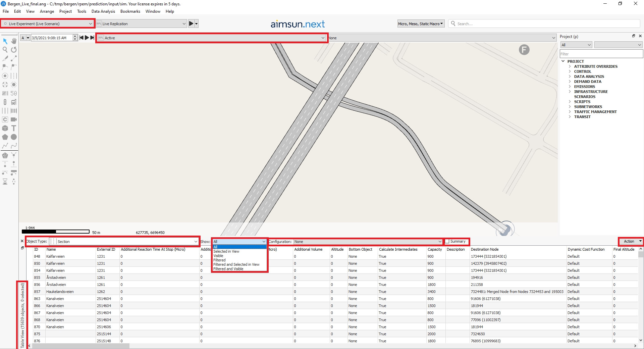Viewport: 644px width, 349px height.
Task: Click the Search input field
Action: coord(547,24)
